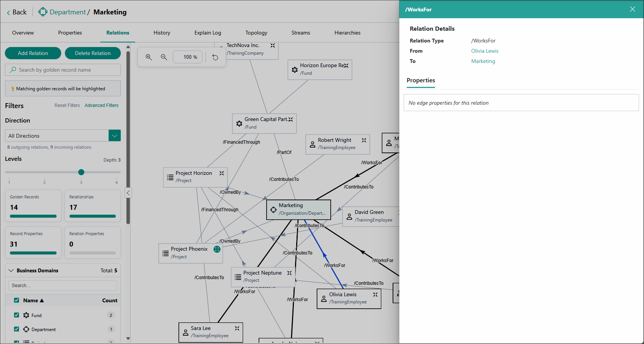644x344 pixels.
Task: Close the /WorksFor details panel
Action: 632,9
